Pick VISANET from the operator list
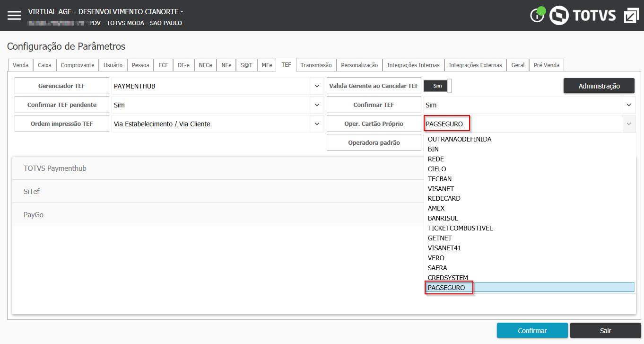 tap(530, 188)
